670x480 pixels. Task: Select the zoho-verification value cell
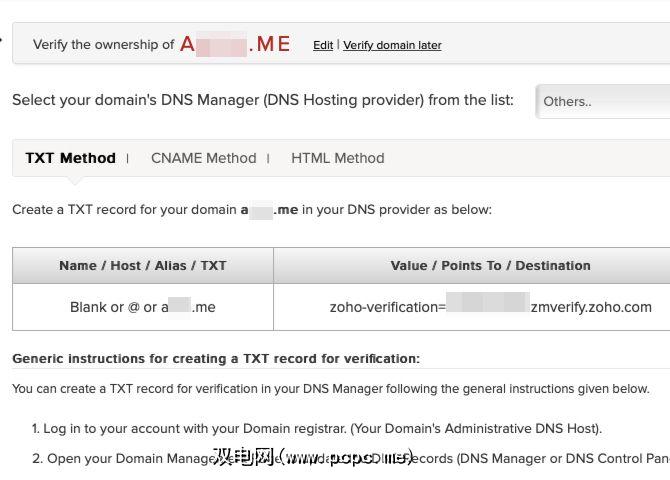tap(490, 307)
